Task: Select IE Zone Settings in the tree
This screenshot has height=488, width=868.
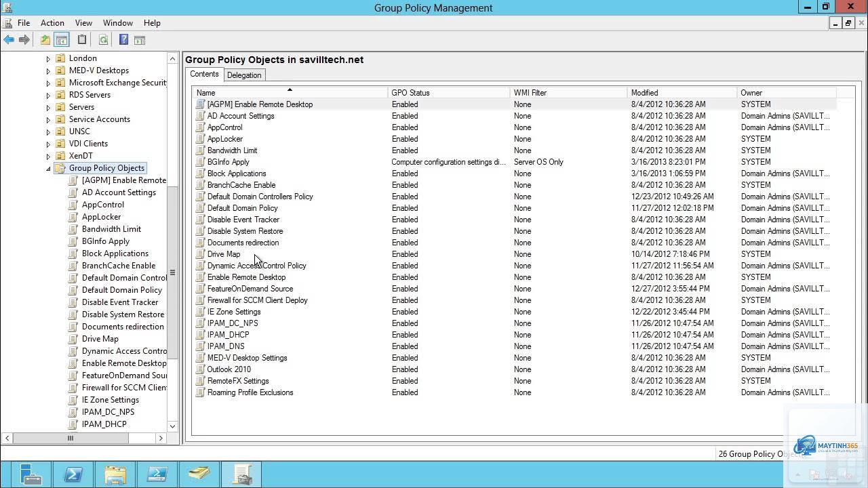Action: (x=110, y=400)
